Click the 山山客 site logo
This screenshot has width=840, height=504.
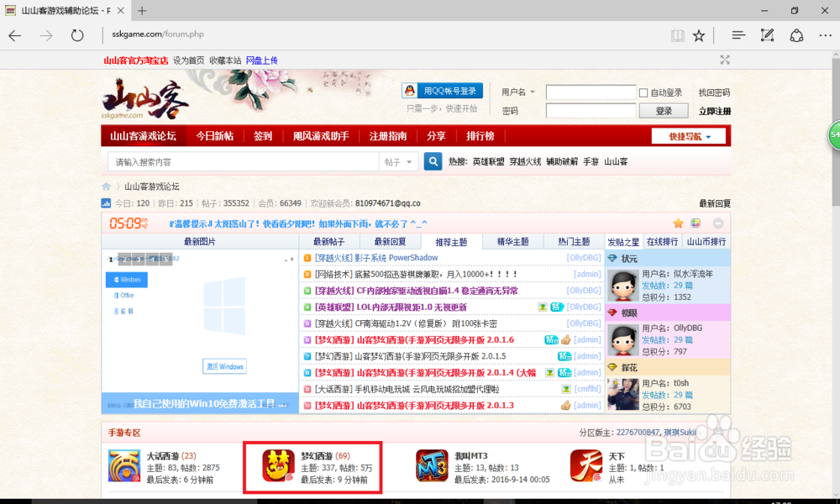144,100
